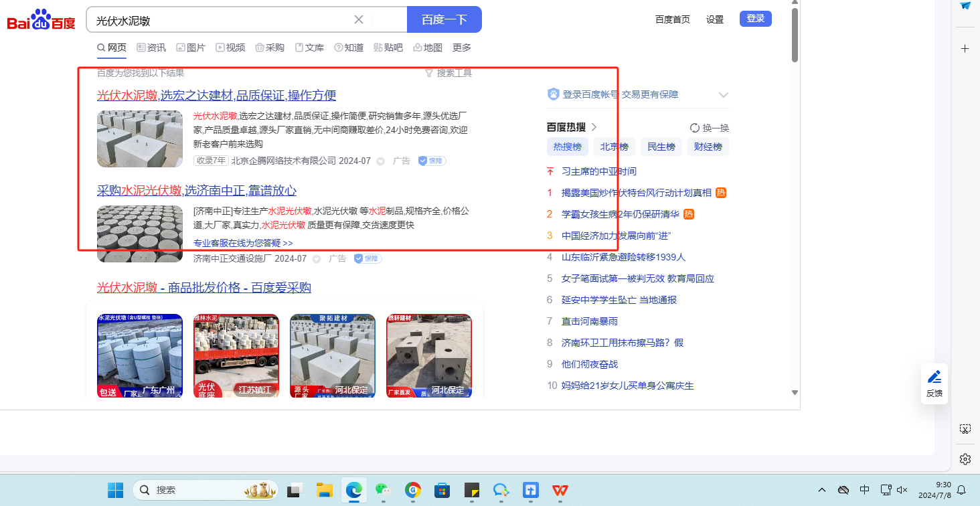Click 专业客服在线为您答疑 link
This screenshot has height=506, width=980.
point(243,243)
